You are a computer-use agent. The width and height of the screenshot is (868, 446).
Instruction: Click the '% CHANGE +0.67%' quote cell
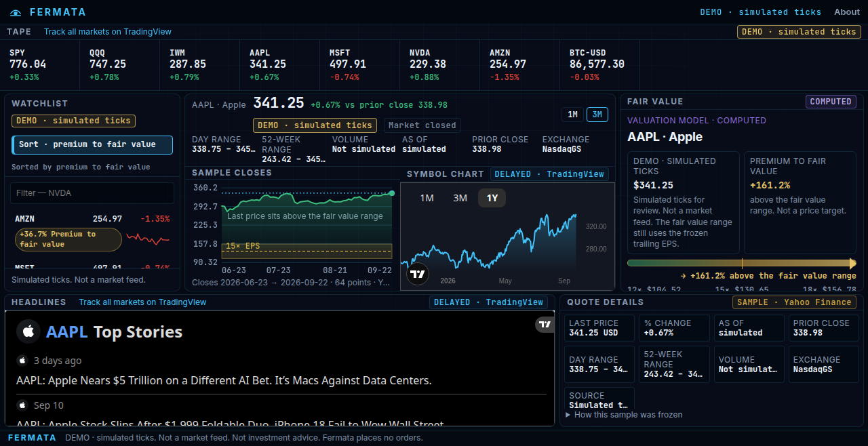point(674,328)
